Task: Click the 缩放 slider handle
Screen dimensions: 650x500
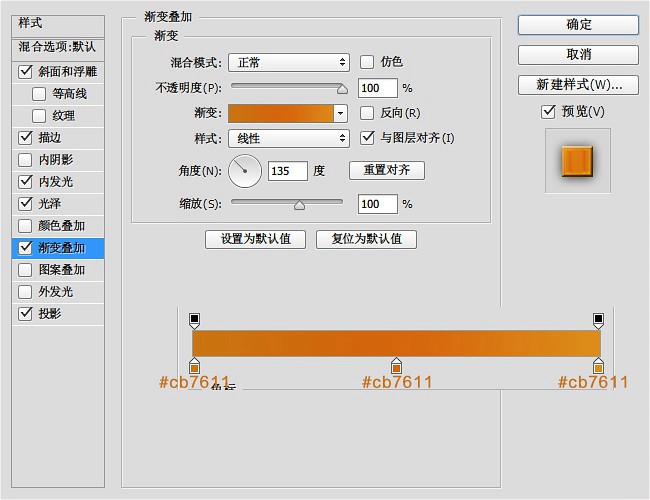Action: 299,205
